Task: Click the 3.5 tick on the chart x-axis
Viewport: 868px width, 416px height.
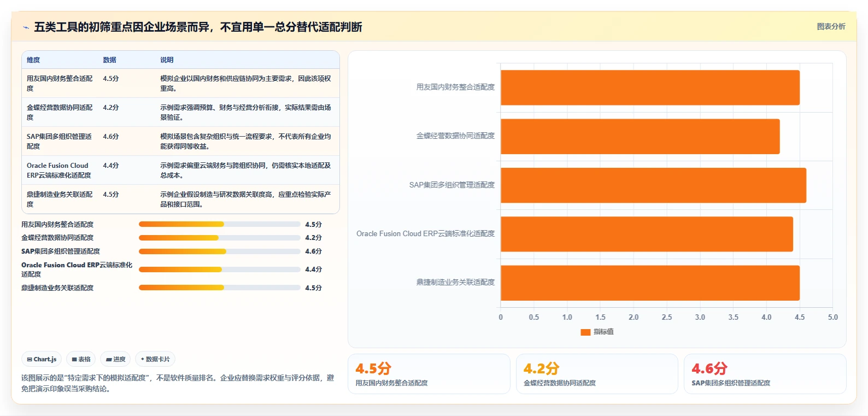Action: pyautogui.click(x=733, y=317)
